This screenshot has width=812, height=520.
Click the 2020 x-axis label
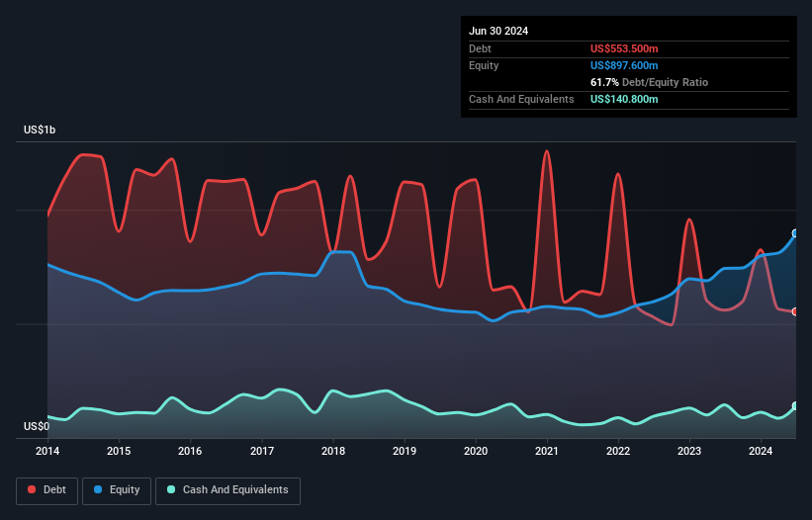click(x=476, y=451)
